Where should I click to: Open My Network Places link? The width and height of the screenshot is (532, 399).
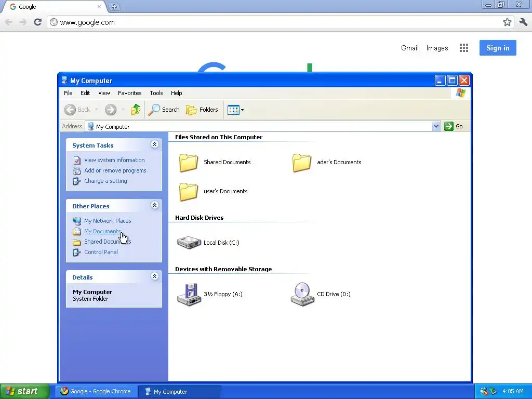click(108, 221)
